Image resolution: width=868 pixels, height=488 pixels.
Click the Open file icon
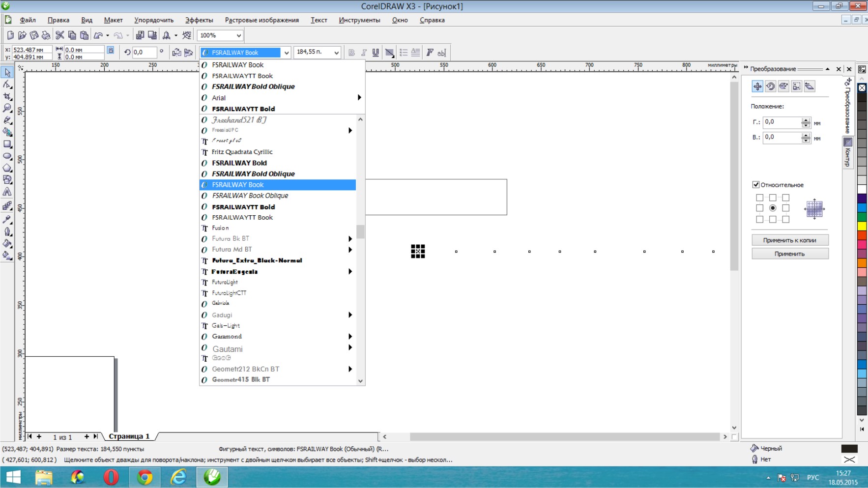22,35
